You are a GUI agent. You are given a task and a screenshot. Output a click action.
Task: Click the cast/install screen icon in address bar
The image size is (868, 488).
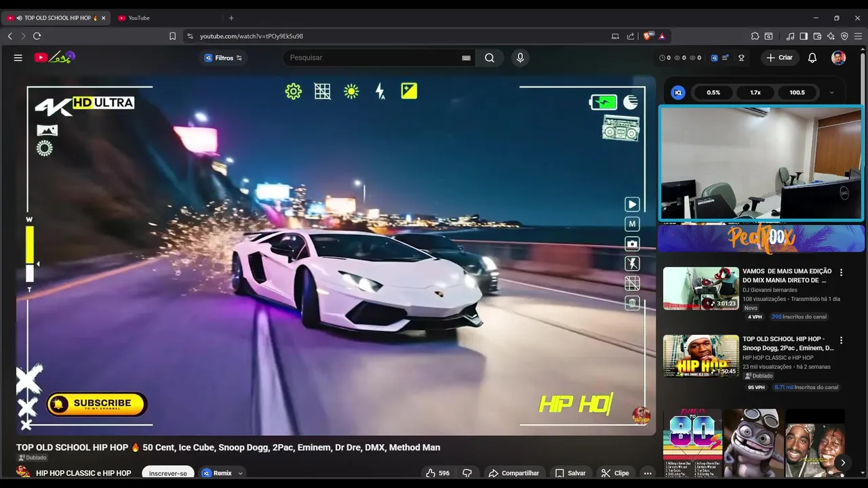(x=615, y=36)
